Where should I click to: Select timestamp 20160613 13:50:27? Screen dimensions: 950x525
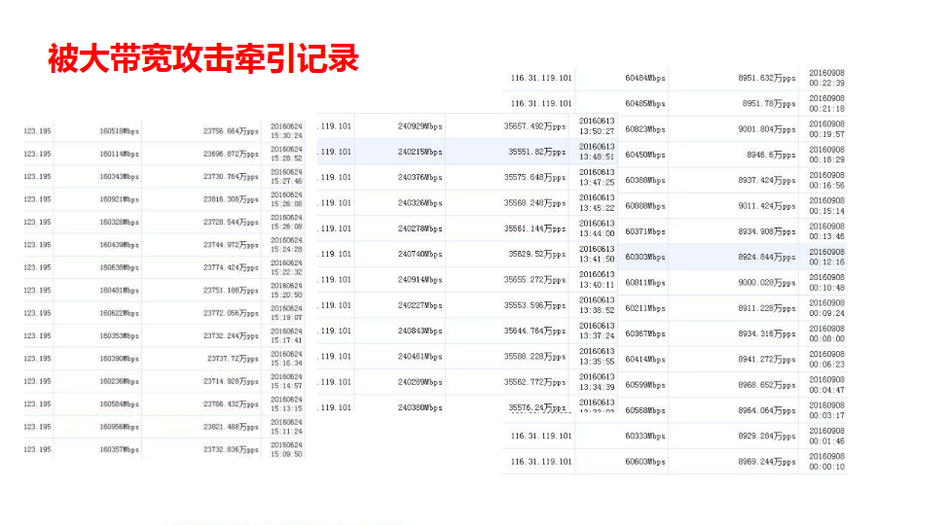pos(597,126)
